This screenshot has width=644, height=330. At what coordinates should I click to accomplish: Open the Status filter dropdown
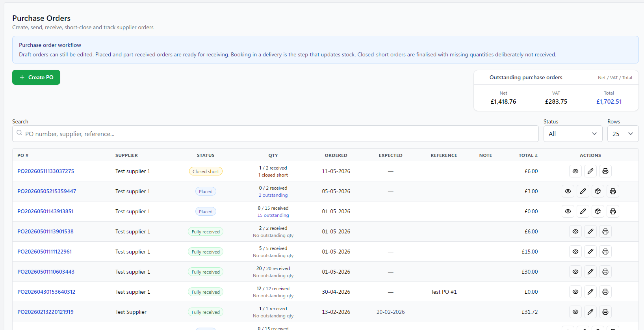(x=573, y=134)
